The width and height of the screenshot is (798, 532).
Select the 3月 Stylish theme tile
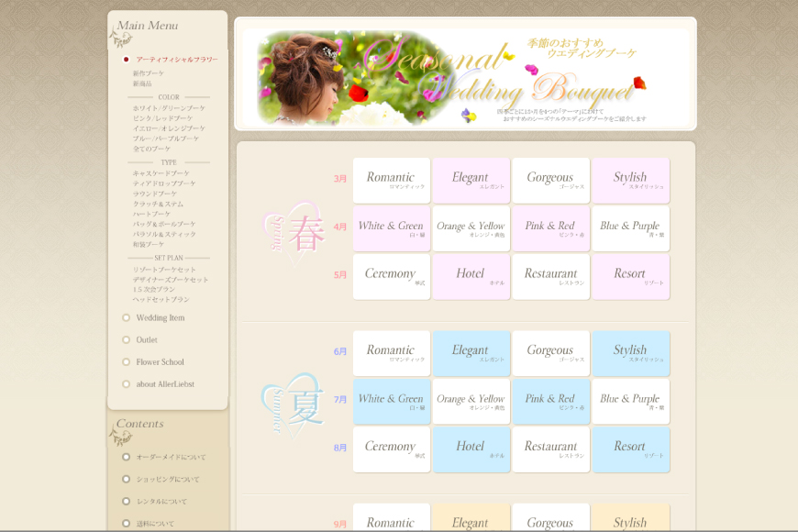(631, 181)
